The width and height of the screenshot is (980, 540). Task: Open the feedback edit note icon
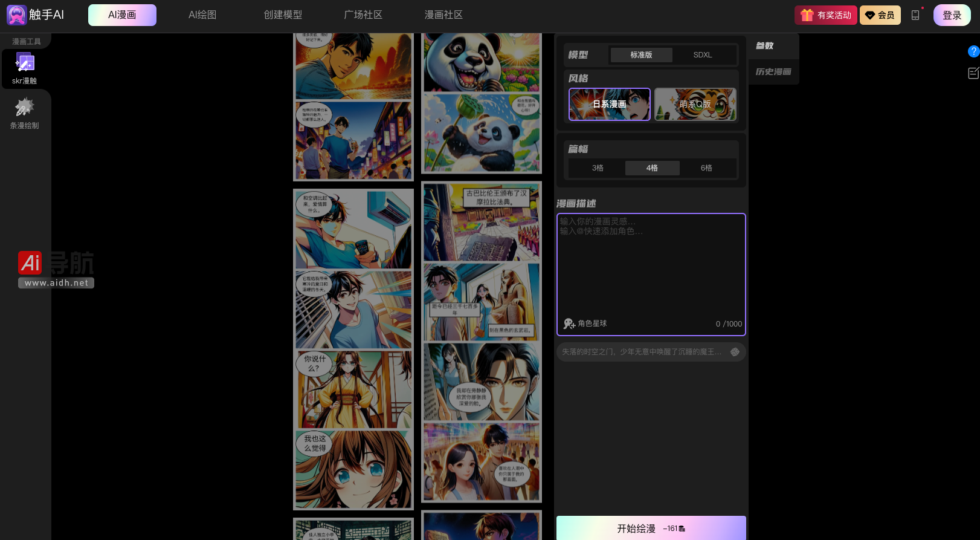tap(973, 73)
